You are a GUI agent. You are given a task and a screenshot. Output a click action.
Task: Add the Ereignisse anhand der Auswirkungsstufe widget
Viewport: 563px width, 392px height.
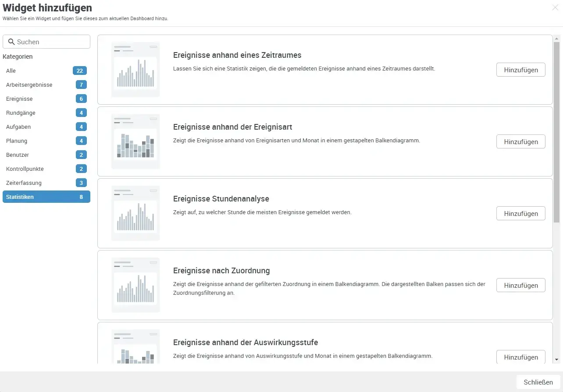(520, 357)
